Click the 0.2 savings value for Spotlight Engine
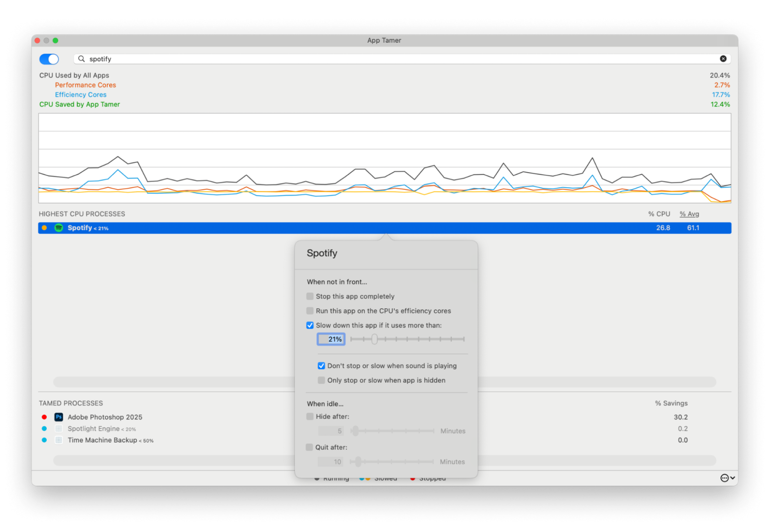The height and width of the screenshot is (532, 767). (683, 429)
